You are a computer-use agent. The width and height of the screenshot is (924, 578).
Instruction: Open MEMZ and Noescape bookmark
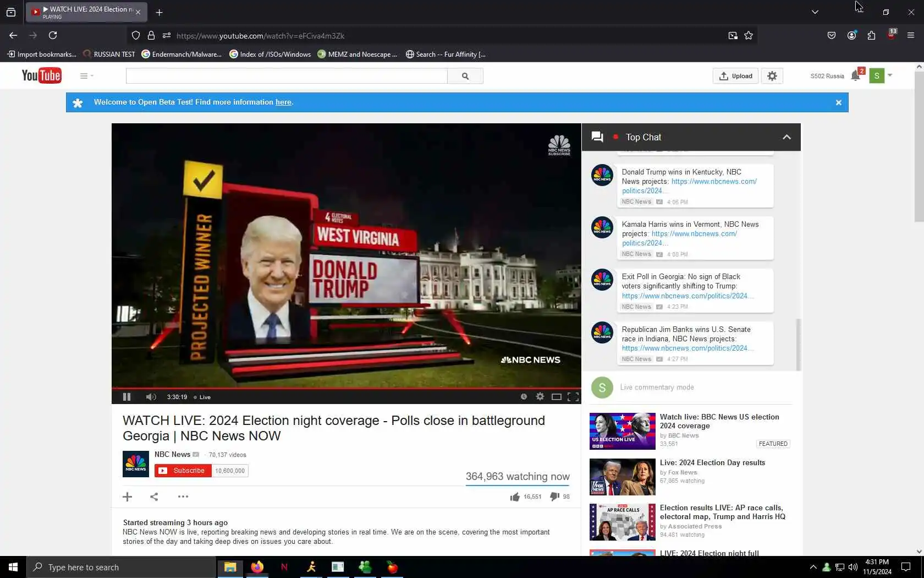pos(357,54)
